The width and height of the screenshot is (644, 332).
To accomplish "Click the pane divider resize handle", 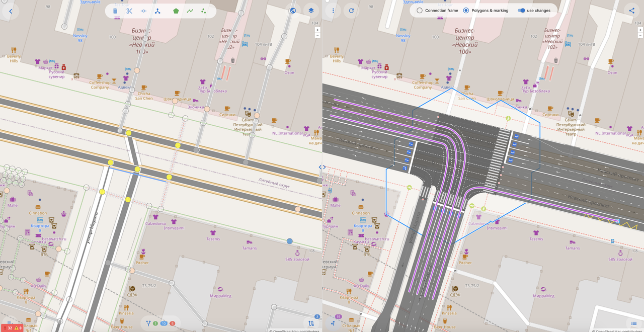I will click(322, 167).
